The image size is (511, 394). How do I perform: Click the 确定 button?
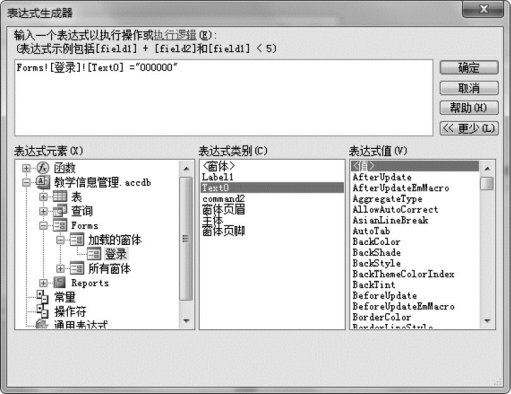pyautogui.click(x=469, y=68)
